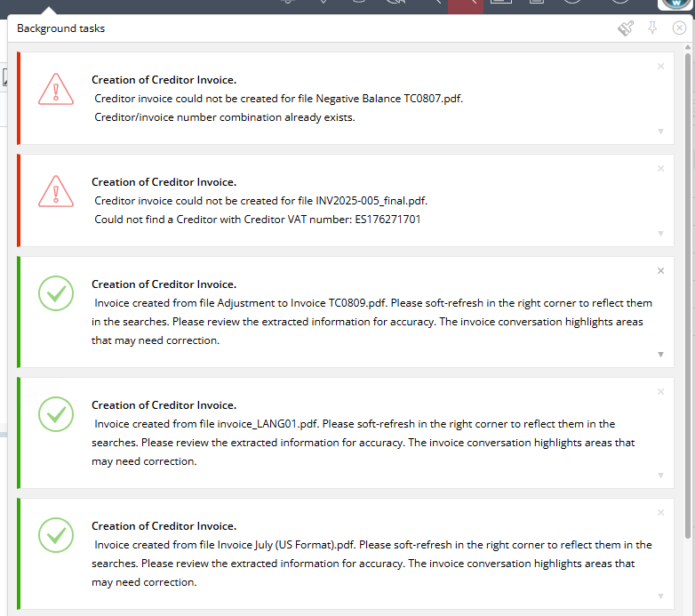
Task: Click the green checkmark for Adjustment to Invoice TC0809.pdf
Action: pyautogui.click(x=56, y=294)
